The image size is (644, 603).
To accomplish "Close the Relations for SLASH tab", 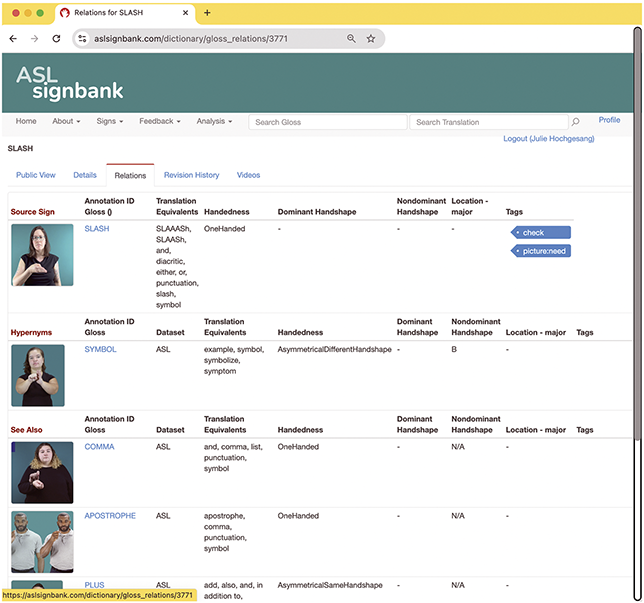I will tap(185, 13).
